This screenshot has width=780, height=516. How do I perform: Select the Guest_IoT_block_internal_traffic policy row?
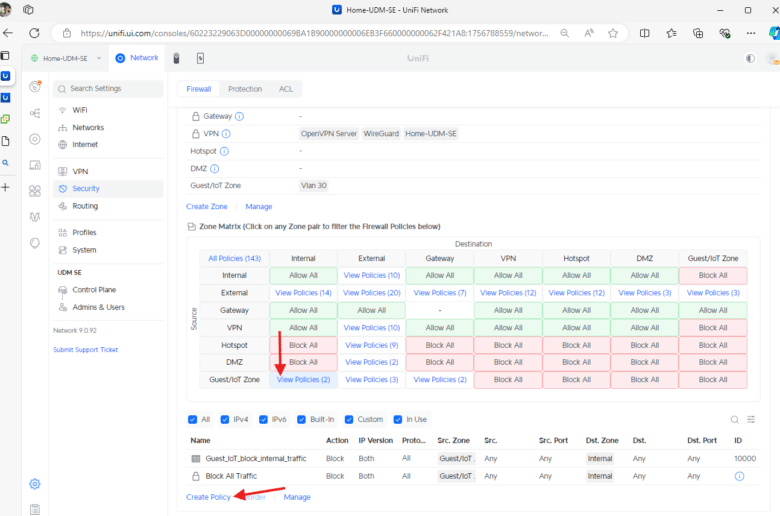point(473,459)
